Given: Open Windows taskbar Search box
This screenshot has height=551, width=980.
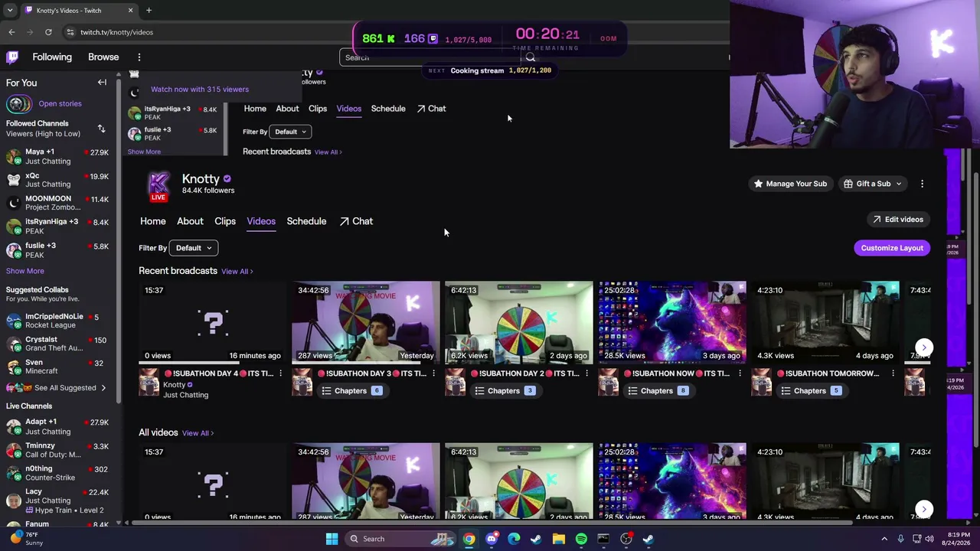Looking at the screenshot, I should 400,539.
